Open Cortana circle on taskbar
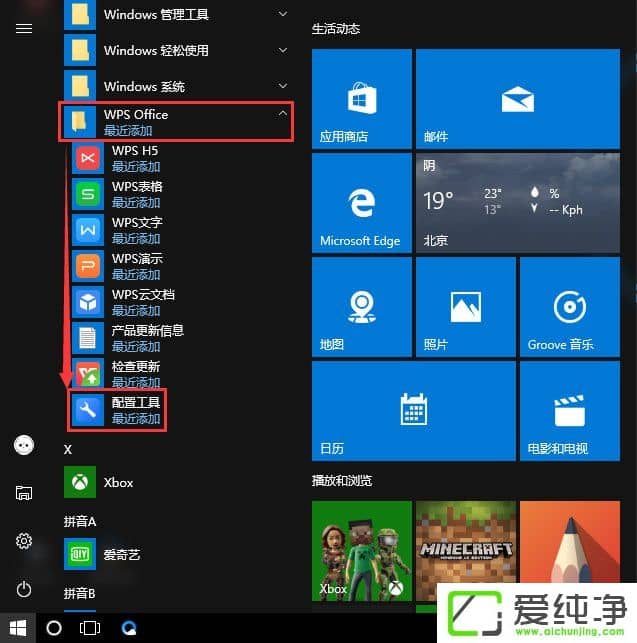 coord(54,628)
